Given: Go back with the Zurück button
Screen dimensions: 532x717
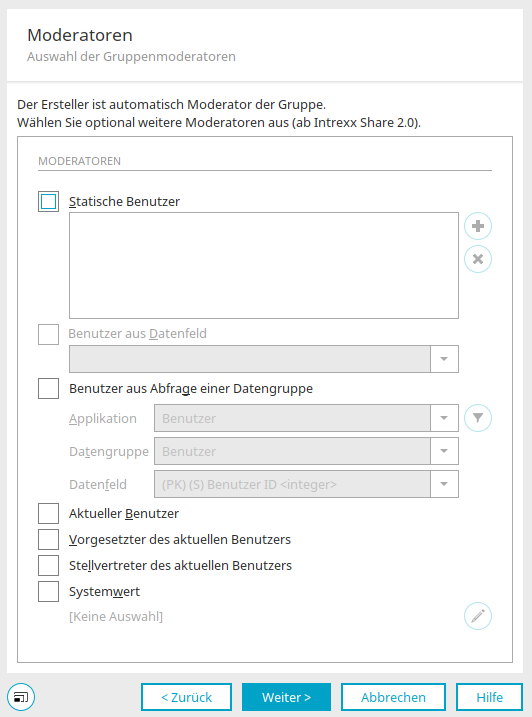Looking at the screenshot, I should 187,697.
